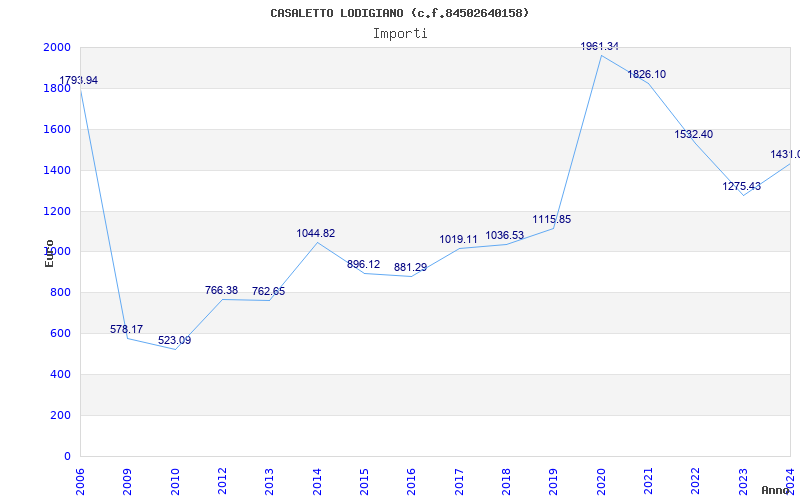Click the Anno horizontal axis title
The width and height of the screenshot is (800, 500).
[775, 490]
